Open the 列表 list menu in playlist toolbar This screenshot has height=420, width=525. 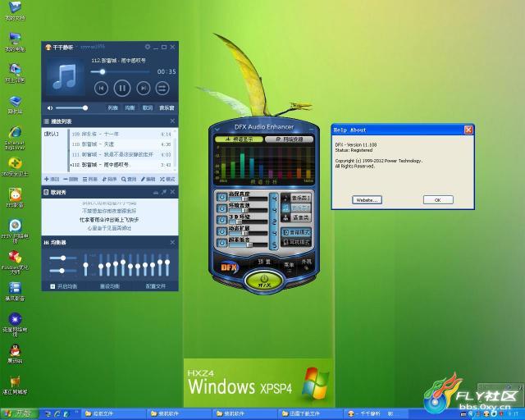tap(90, 179)
